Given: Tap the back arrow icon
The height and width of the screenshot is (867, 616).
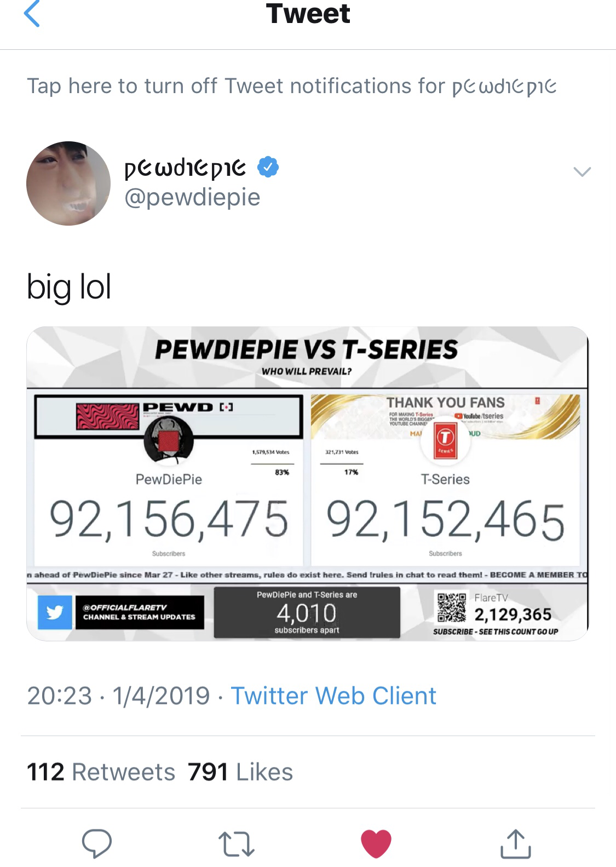Looking at the screenshot, I should [32, 14].
